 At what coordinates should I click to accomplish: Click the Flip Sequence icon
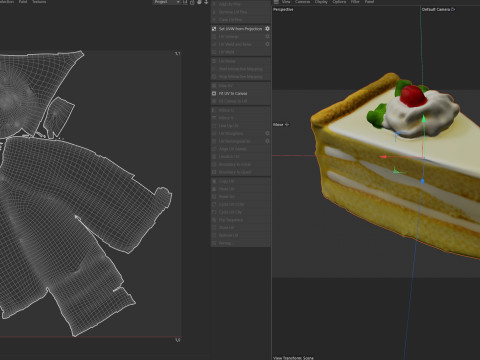214,220
